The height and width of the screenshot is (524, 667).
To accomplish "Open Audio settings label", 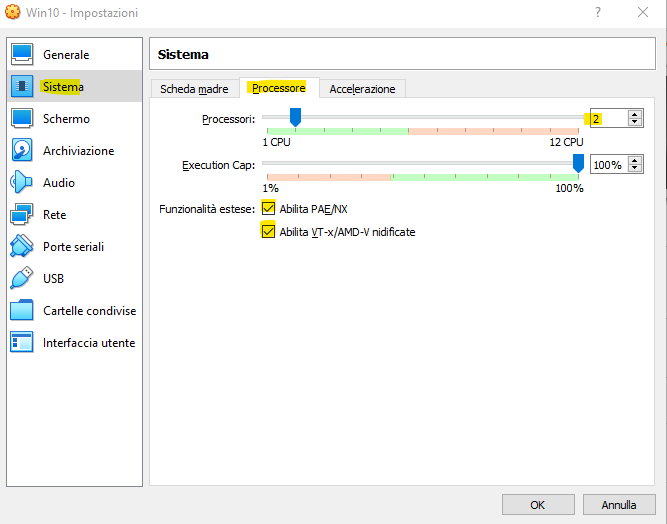I will pos(59,182).
